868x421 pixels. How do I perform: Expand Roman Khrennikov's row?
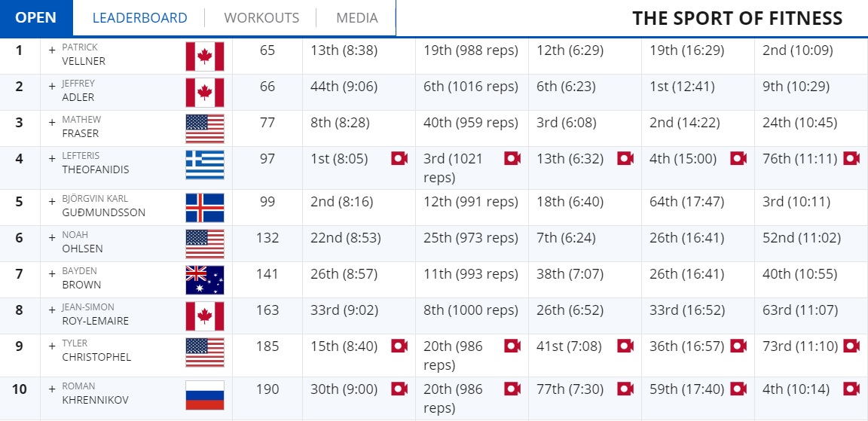coord(52,389)
